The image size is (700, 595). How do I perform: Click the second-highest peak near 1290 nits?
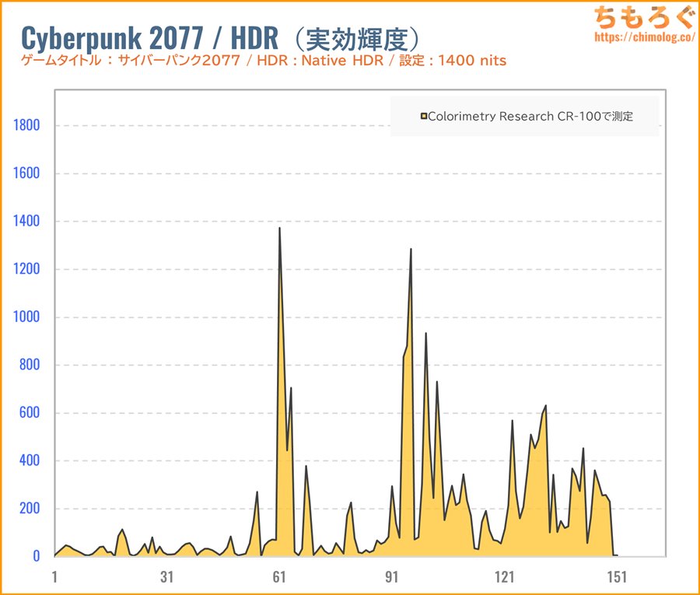[x=411, y=250]
